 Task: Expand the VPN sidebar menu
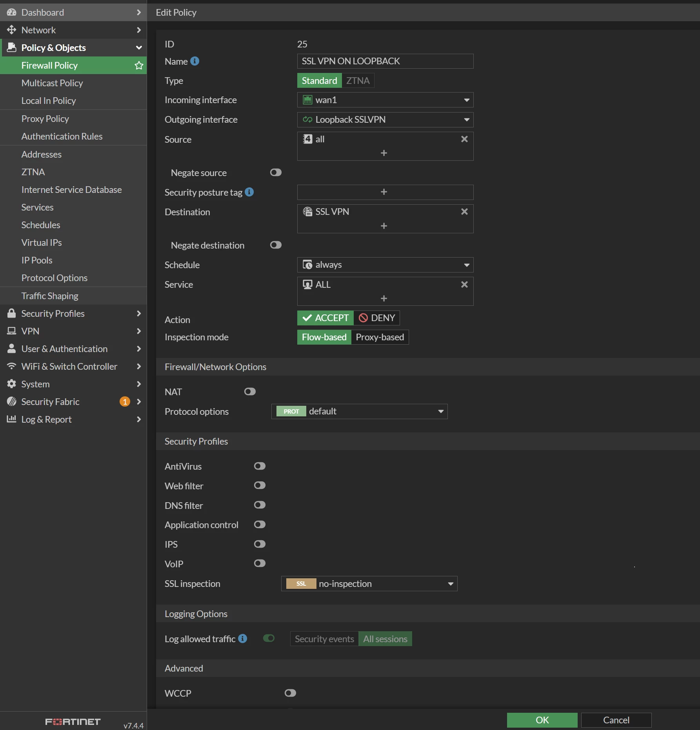73,331
